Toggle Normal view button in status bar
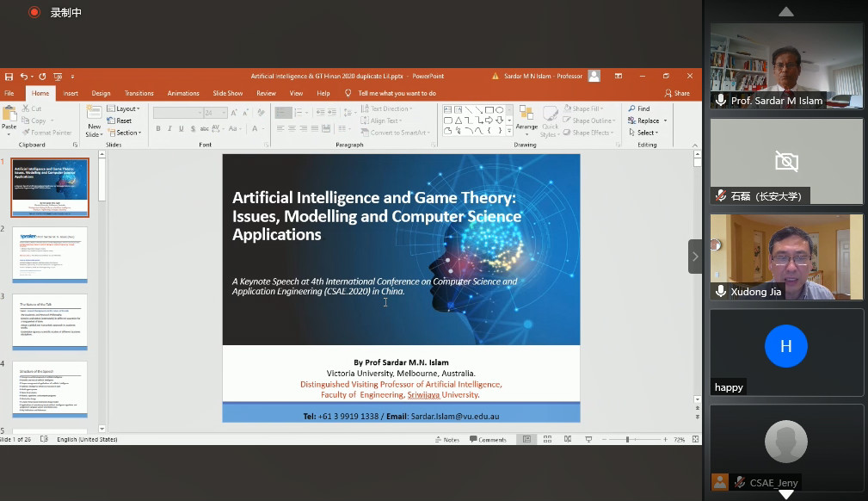The image size is (868, 501). click(526, 439)
